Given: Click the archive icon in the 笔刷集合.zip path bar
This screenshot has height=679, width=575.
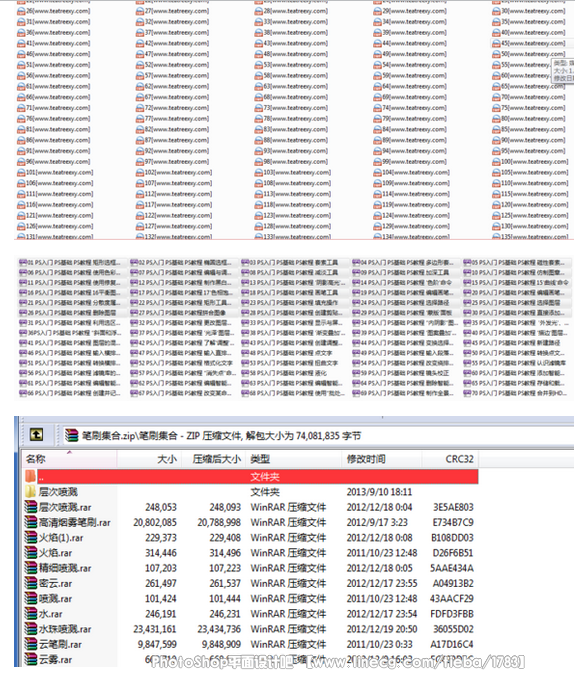Looking at the screenshot, I should (x=72, y=436).
